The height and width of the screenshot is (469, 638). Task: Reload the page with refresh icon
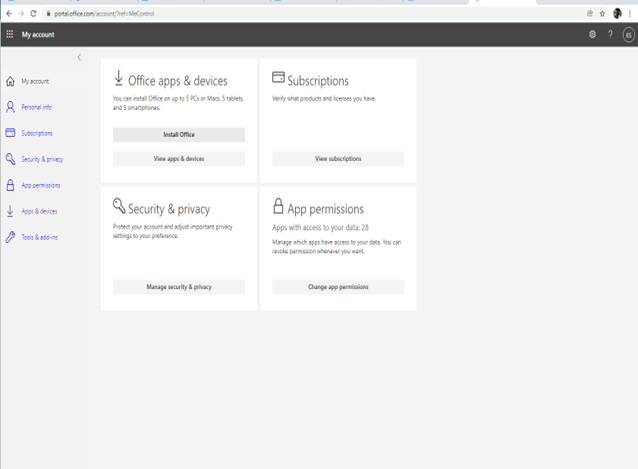click(33, 13)
